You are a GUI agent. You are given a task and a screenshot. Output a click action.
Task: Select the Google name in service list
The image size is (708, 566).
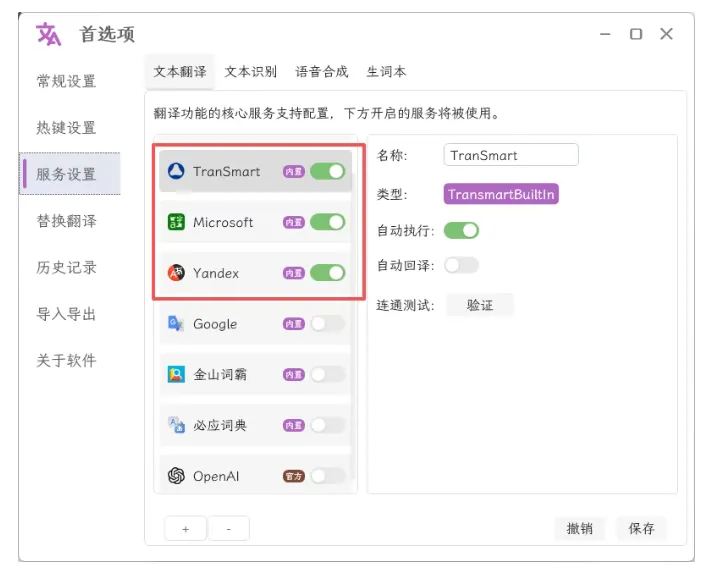coord(215,324)
